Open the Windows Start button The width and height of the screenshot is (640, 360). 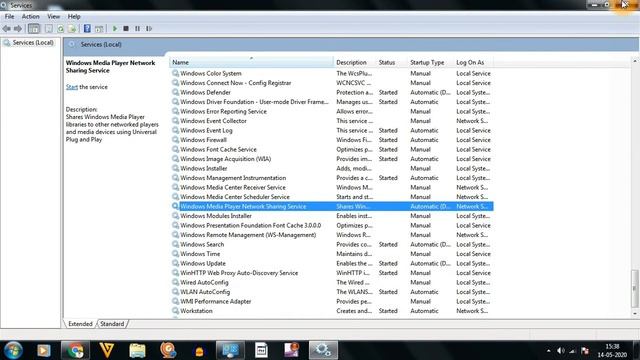click(x=13, y=350)
